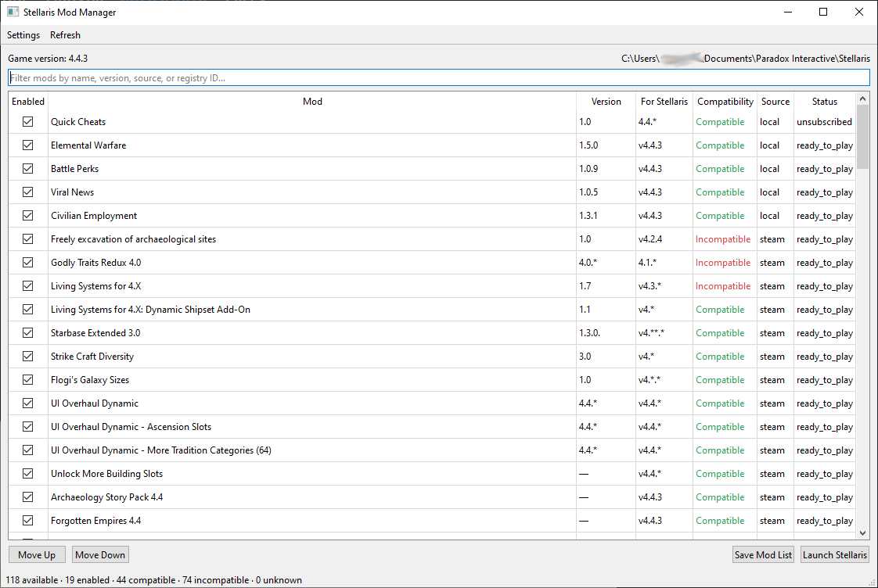Screen dimensions: 878x588
Task: Click the status bar mod count summary
Action: [x=153, y=580]
